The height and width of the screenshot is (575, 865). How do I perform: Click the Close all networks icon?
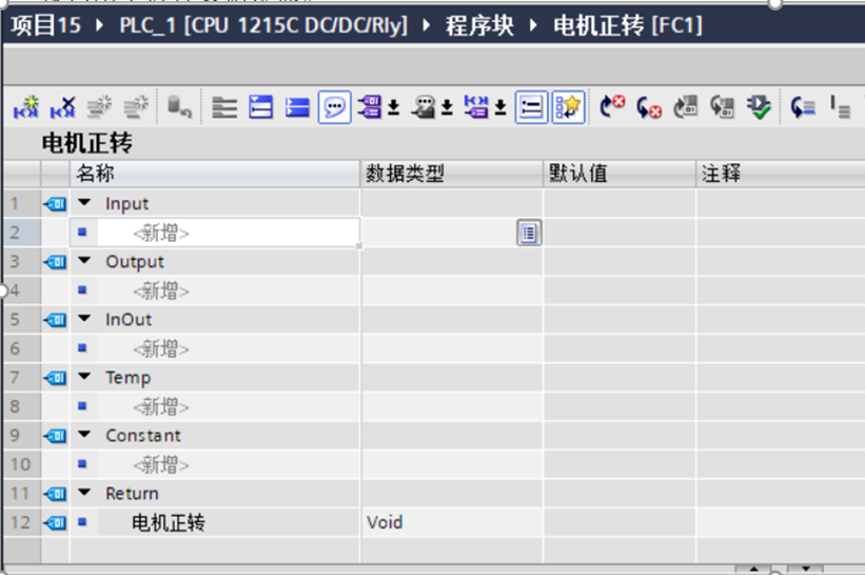click(x=297, y=107)
